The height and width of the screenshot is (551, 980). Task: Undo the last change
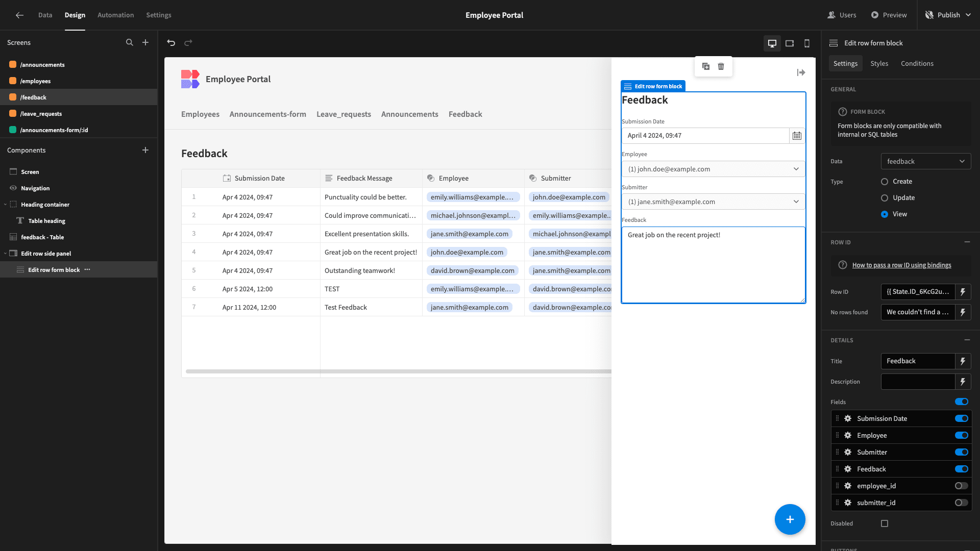171,43
